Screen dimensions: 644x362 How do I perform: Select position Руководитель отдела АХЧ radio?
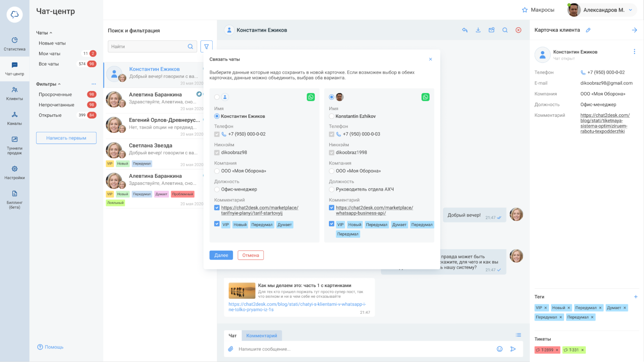tap(332, 189)
